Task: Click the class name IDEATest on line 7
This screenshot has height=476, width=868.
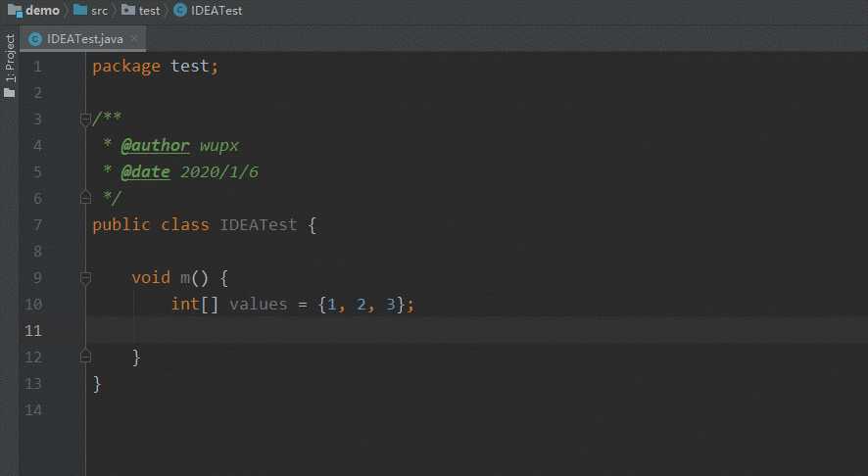Action: coord(258,225)
